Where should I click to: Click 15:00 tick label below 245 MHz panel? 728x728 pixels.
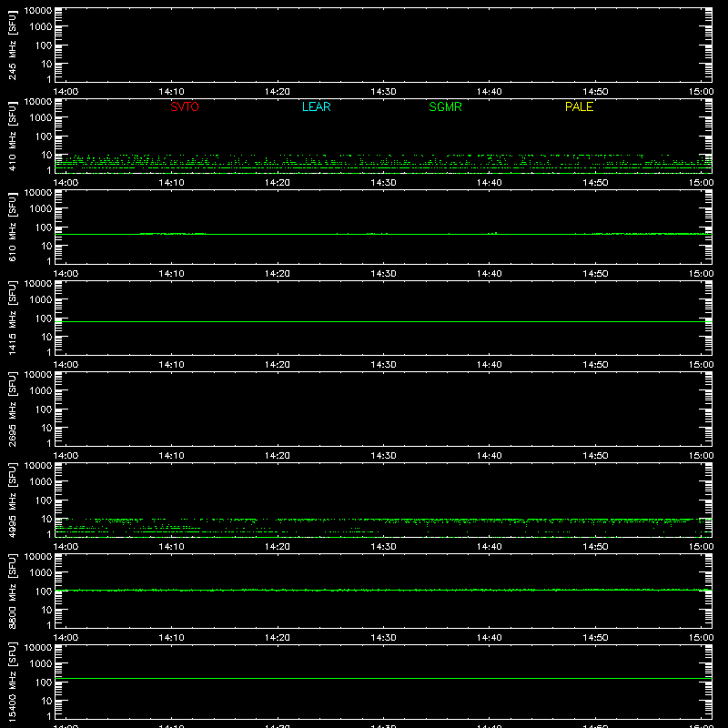[x=701, y=92]
